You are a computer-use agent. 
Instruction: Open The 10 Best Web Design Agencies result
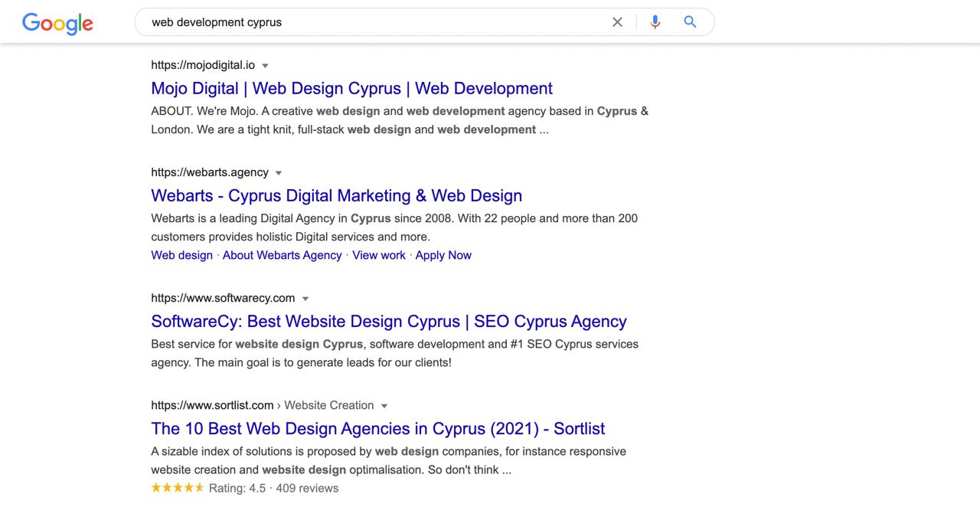(378, 428)
